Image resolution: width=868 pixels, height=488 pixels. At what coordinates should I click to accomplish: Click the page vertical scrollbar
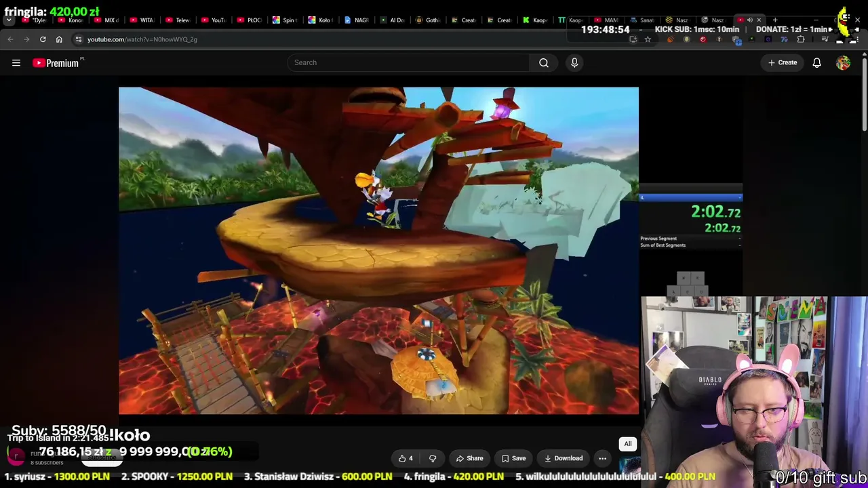point(864,95)
